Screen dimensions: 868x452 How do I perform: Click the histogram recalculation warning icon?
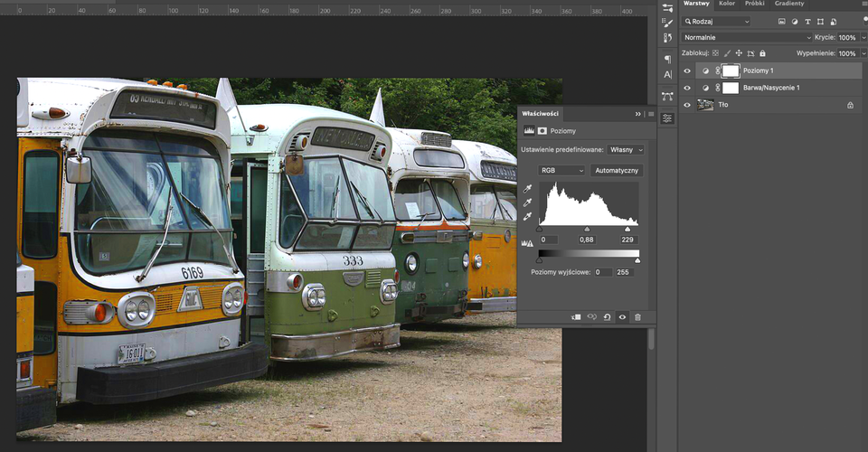(x=527, y=243)
